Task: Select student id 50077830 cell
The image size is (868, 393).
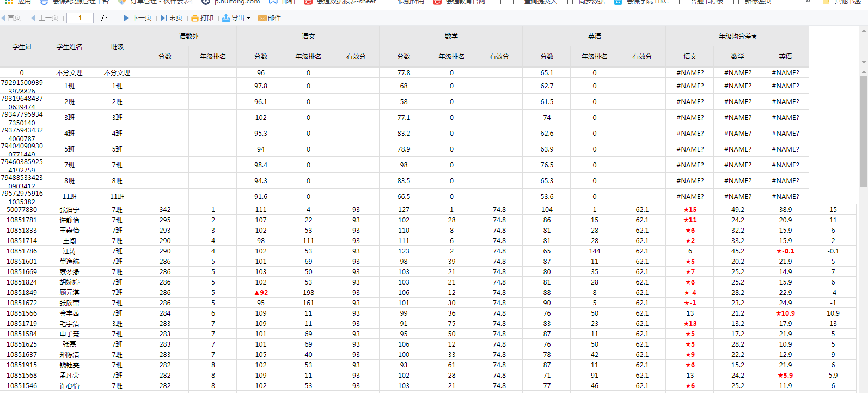Action: pyautogui.click(x=22, y=210)
